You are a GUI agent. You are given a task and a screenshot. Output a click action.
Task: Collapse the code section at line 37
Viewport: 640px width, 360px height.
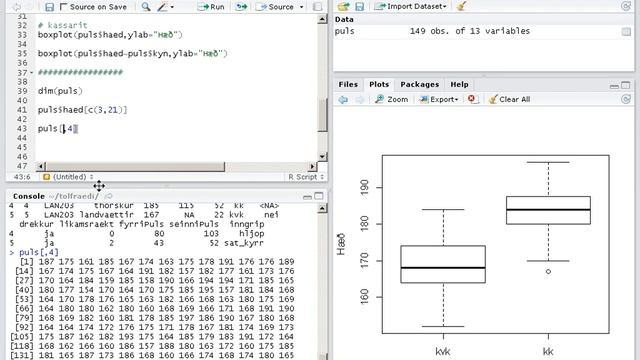point(31,73)
